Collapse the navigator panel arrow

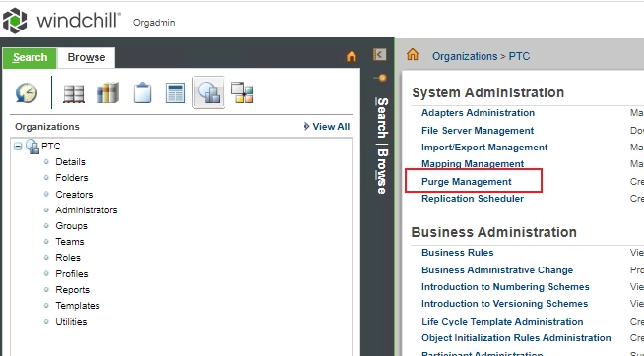pos(379,54)
